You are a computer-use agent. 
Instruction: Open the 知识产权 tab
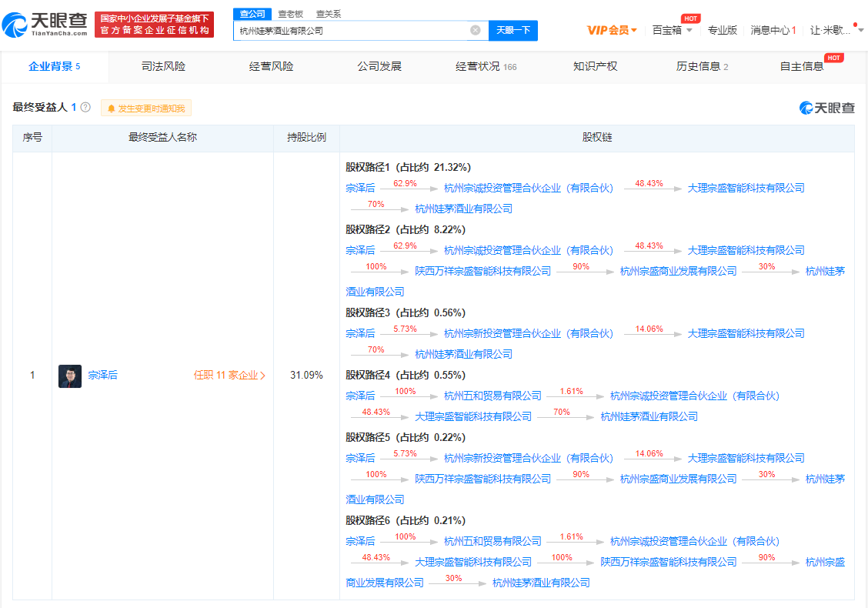point(595,66)
